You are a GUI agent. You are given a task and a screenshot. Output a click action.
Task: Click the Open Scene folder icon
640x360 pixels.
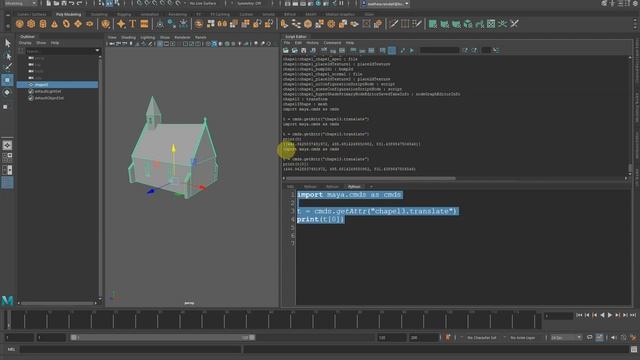(x=56, y=3)
